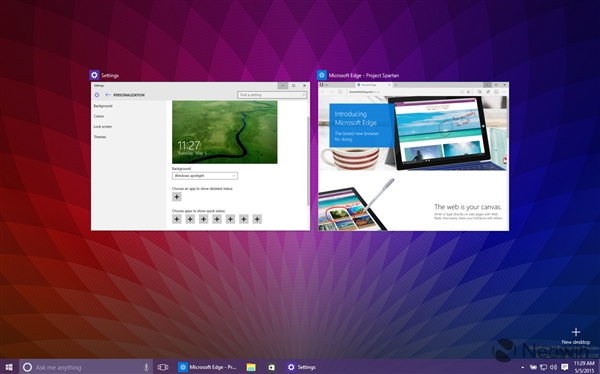Open the network tray icon
Viewport: 600px width, 374px height.
tap(543, 367)
